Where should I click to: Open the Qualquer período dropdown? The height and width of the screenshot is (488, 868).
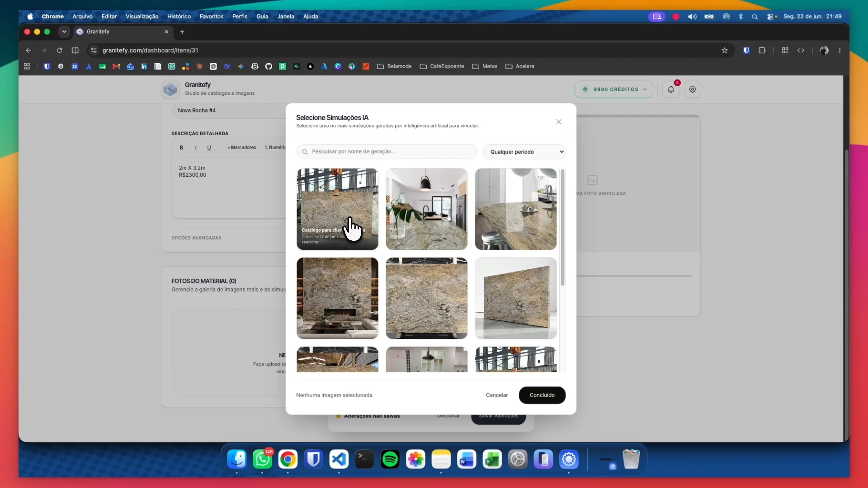(524, 152)
